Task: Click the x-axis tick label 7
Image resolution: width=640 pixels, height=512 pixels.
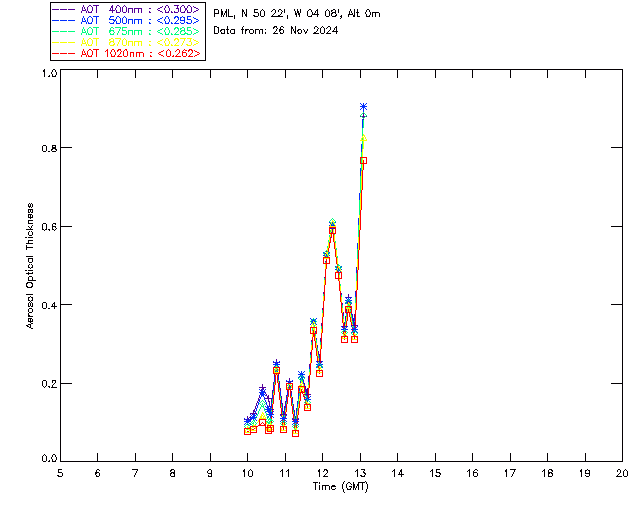Action: tap(135, 473)
